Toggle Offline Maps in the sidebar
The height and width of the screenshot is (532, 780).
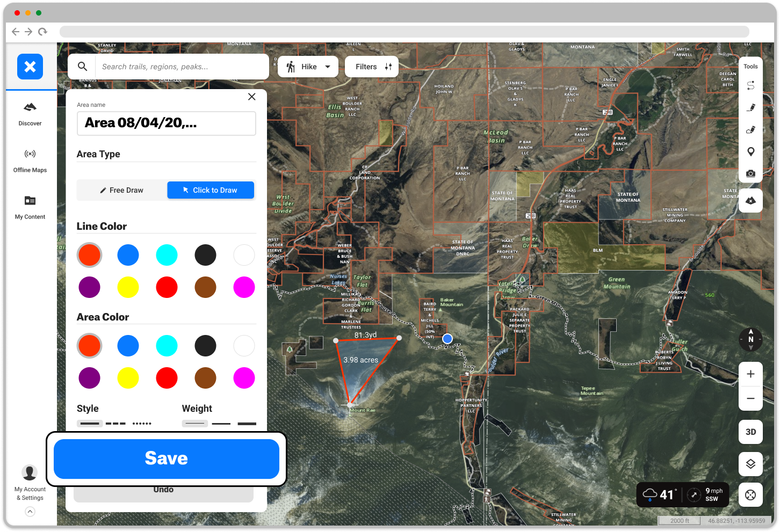[x=30, y=160]
